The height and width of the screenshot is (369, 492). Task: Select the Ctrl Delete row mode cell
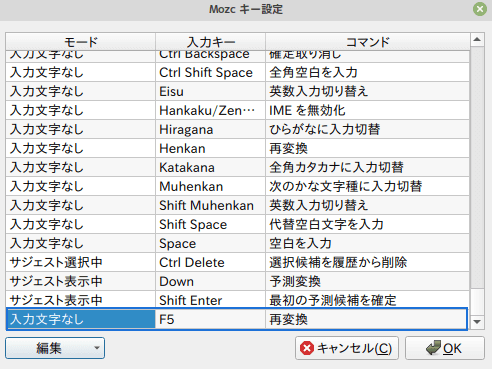[81, 262]
